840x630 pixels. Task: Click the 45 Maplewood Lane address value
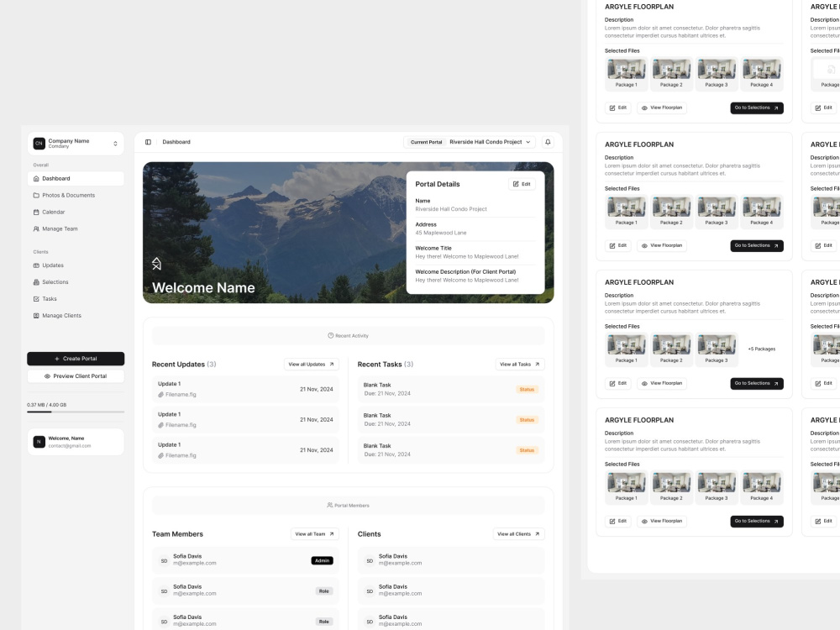(x=441, y=233)
